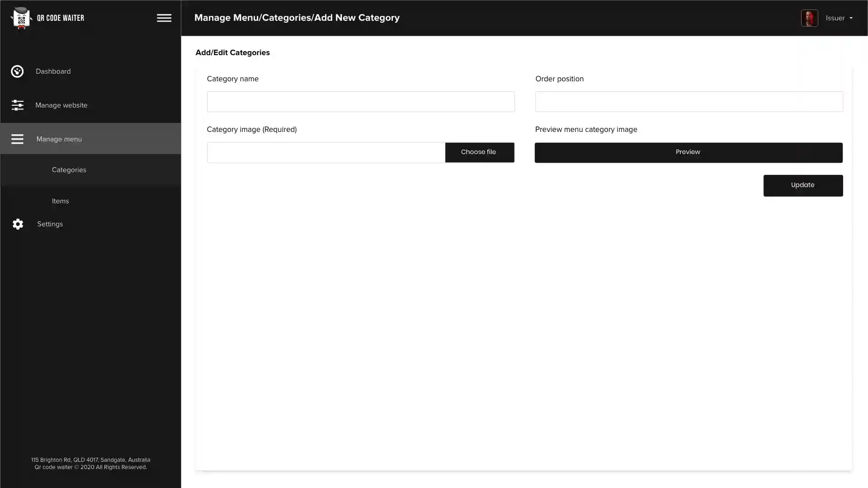The width and height of the screenshot is (868, 488).
Task: Click the Dashboard gauge icon
Action: click(x=17, y=71)
